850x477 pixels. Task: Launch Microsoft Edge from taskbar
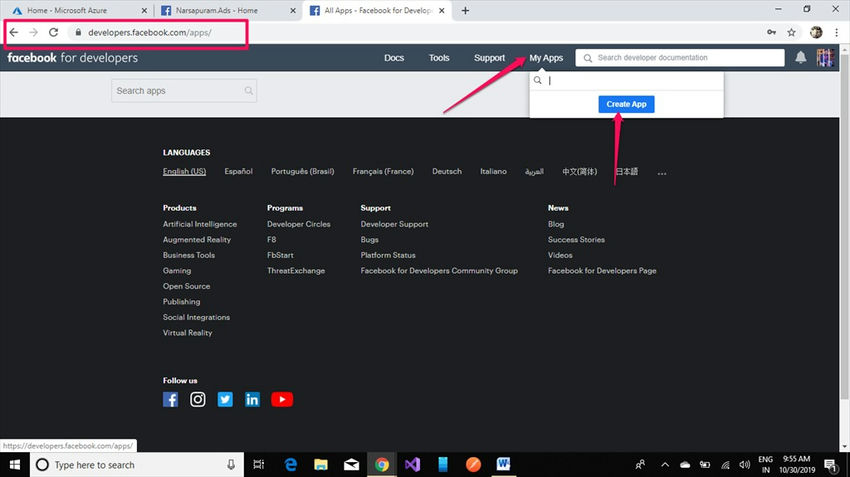pos(291,465)
